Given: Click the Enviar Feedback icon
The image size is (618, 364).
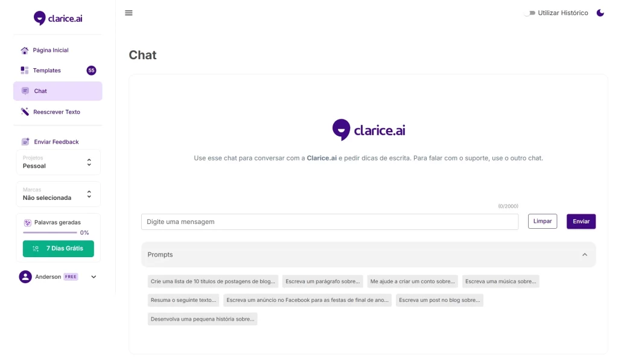Looking at the screenshot, I should (25, 142).
